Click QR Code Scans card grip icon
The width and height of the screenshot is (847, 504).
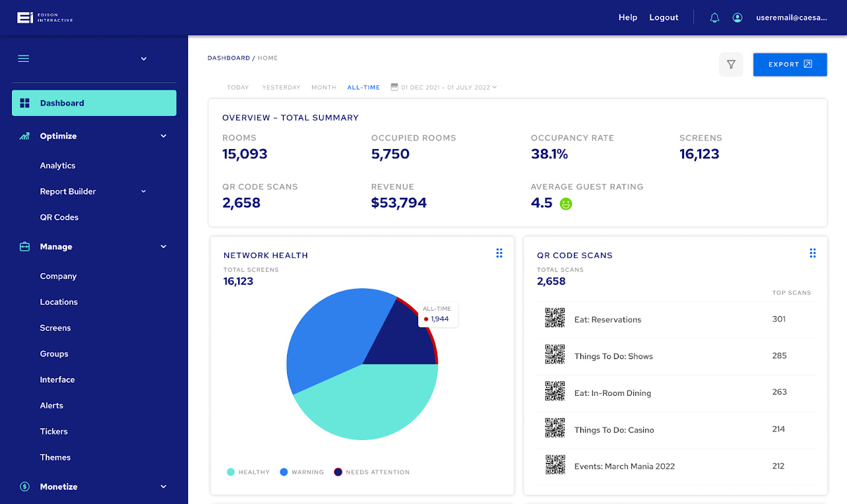(x=813, y=253)
